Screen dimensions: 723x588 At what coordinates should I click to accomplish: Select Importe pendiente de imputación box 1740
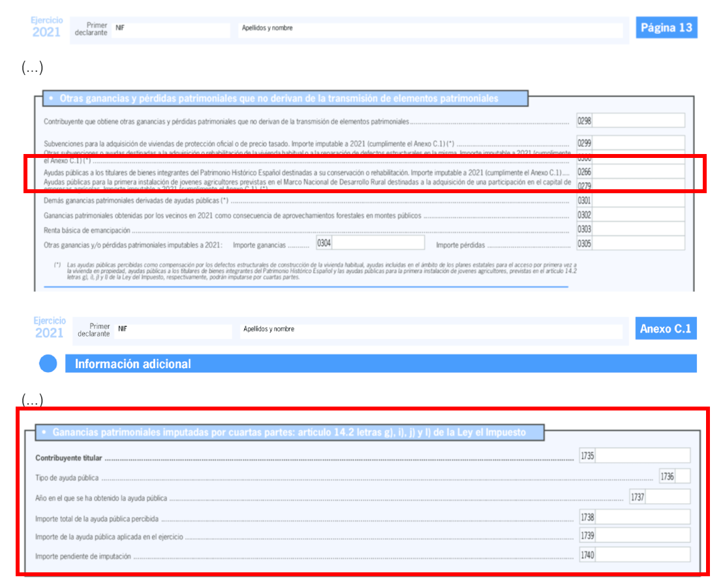pyautogui.click(x=642, y=555)
